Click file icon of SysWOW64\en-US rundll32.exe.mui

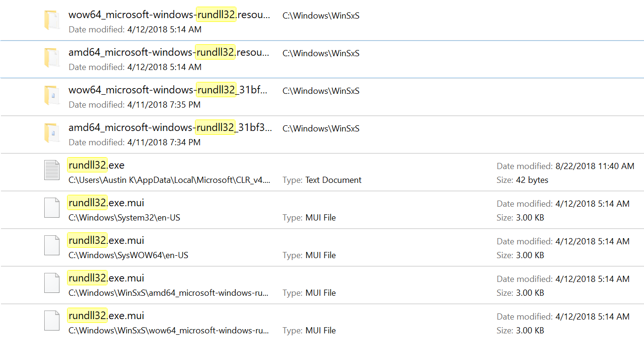52,246
